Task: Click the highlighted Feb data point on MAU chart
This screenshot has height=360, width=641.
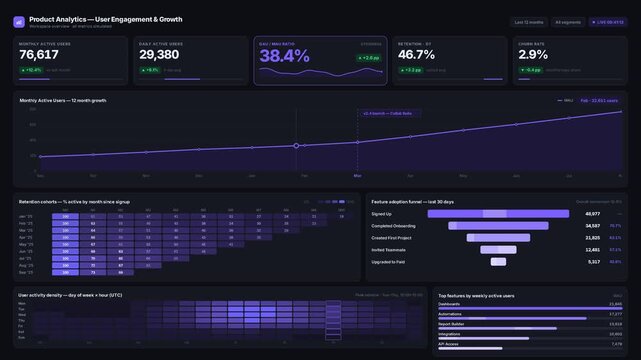Action: [x=296, y=145]
